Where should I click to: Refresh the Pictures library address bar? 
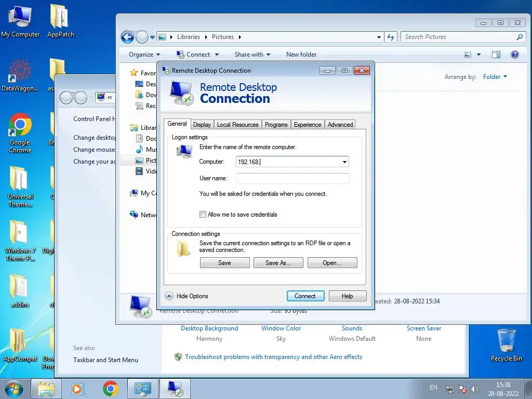(x=391, y=37)
